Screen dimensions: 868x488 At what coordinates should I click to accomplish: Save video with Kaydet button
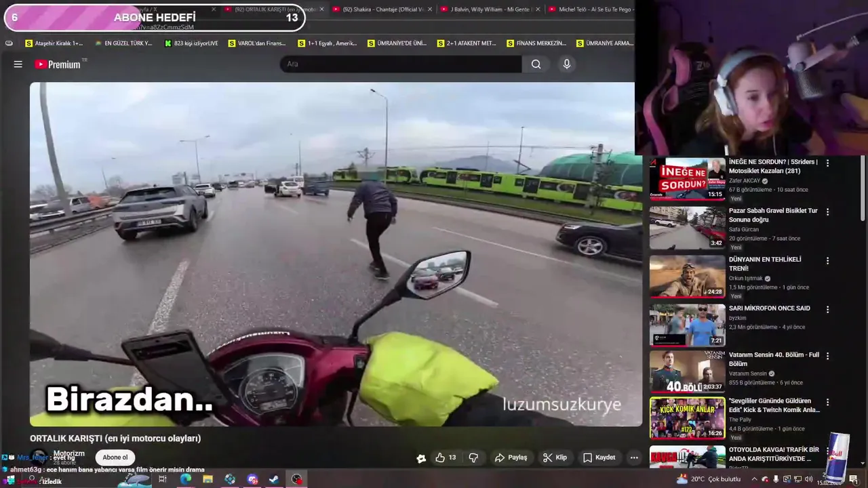(599, 457)
